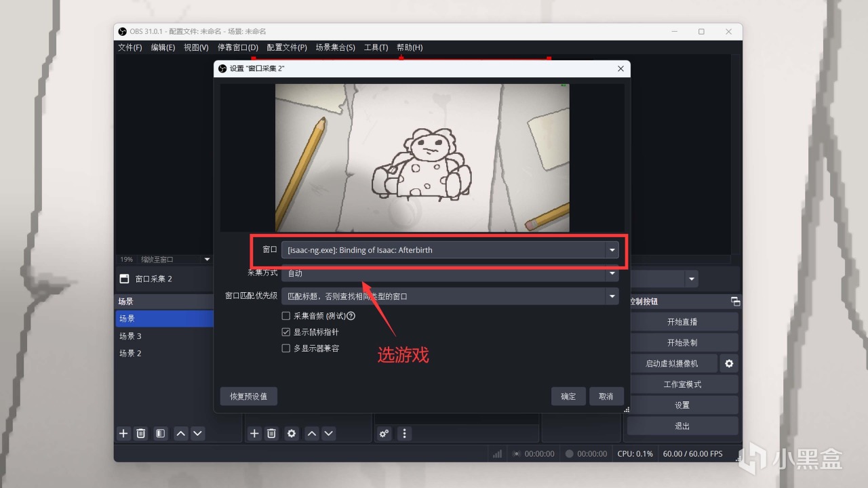The height and width of the screenshot is (488, 868).
Task: Add a new source with the plus icon
Action: click(x=254, y=433)
